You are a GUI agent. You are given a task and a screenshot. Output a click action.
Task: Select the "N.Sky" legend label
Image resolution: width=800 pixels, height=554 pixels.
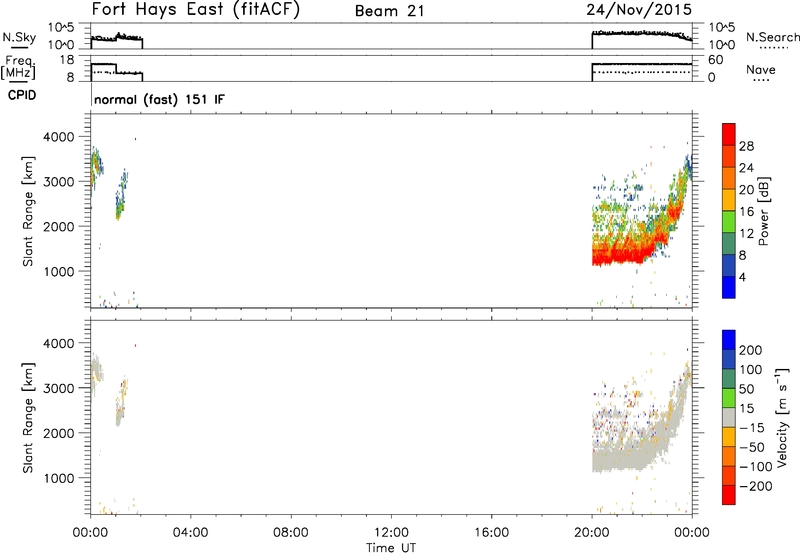coord(19,37)
